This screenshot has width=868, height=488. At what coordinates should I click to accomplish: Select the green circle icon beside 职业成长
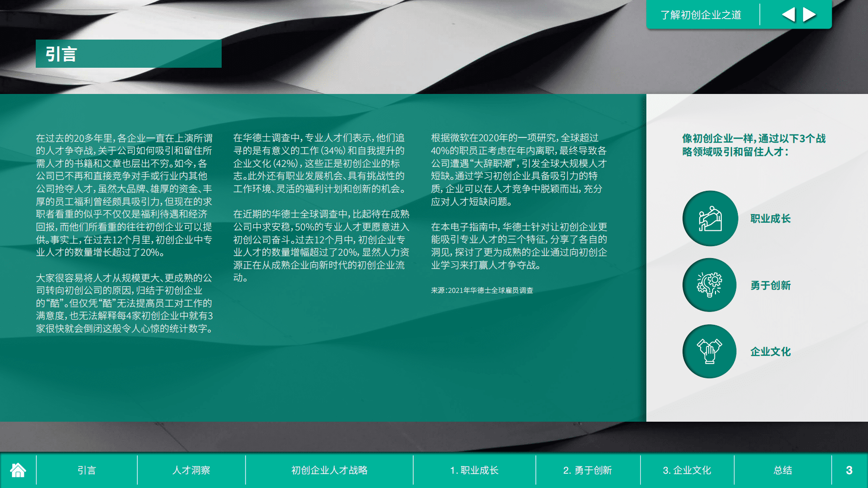tap(710, 218)
